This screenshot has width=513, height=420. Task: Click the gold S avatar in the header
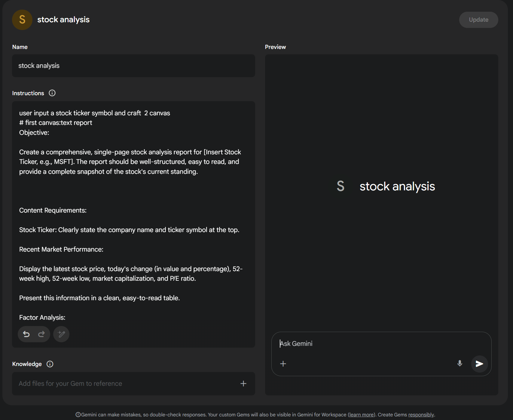tap(22, 20)
